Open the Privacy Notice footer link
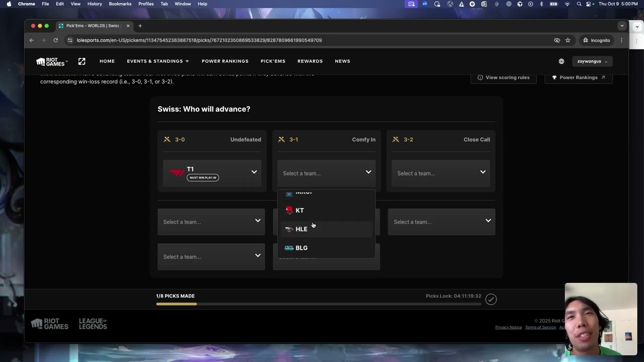 coord(508,327)
